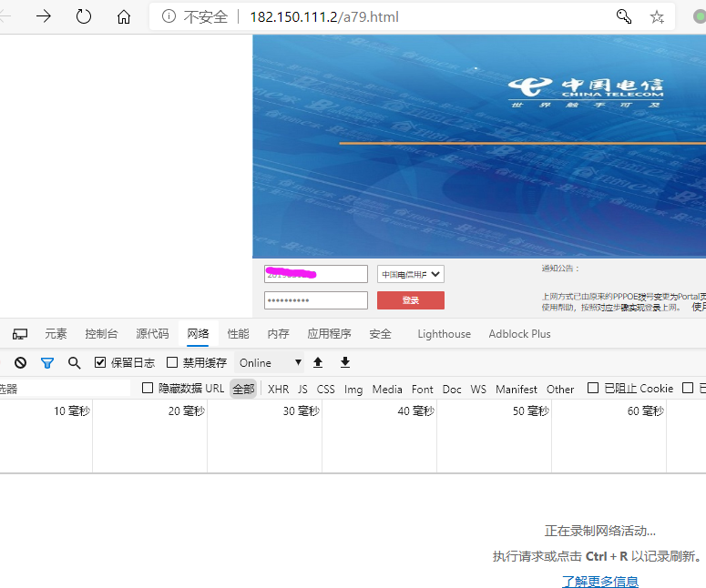Screen dimensions: 706x588
Task: Open the Lighthouse tab
Action: pyautogui.click(x=444, y=334)
